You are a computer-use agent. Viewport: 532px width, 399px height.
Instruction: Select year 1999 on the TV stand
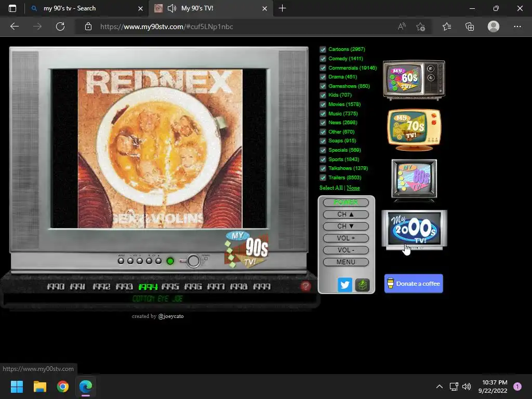coord(262,287)
